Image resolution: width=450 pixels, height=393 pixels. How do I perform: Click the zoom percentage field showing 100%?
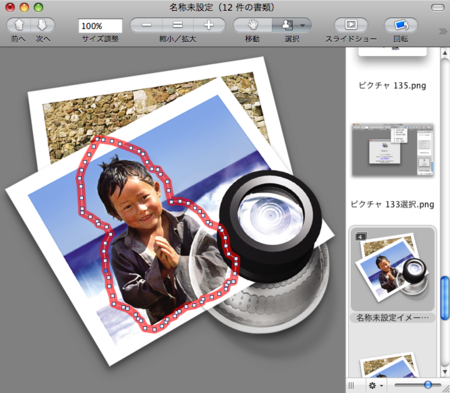click(100, 26)
